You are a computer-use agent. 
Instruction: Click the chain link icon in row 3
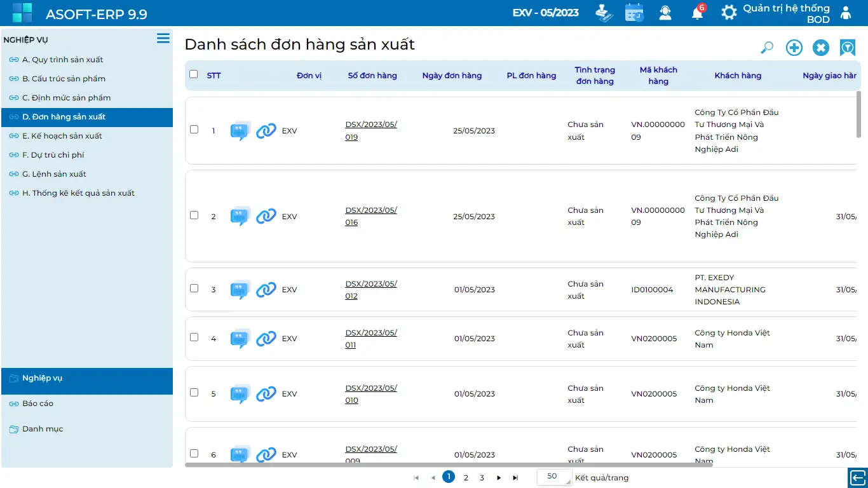pyautogui.click(x=266, y=290)
